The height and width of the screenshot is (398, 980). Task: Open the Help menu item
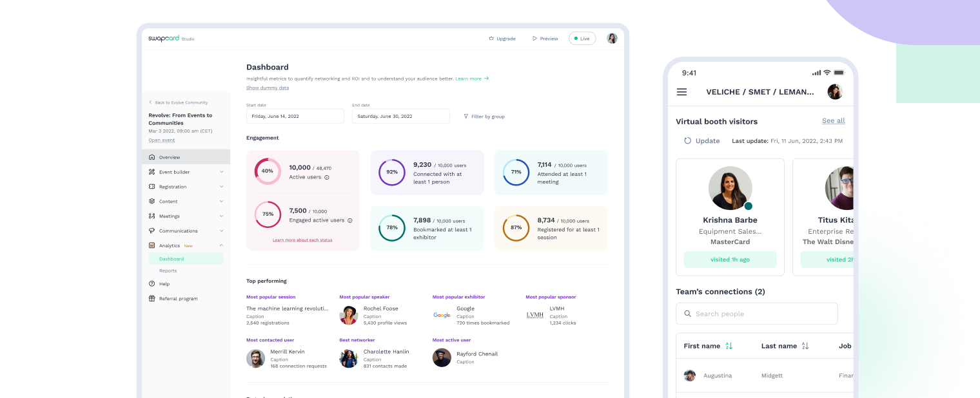point(164,284)
